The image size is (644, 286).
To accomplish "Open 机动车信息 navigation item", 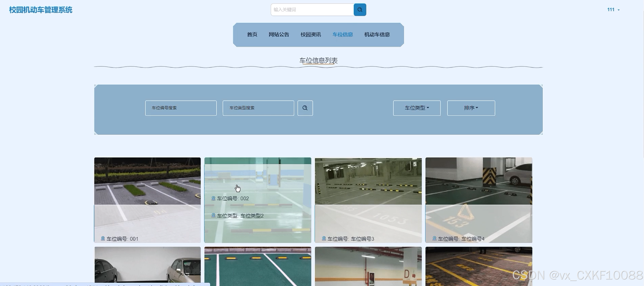I will 377,35.
